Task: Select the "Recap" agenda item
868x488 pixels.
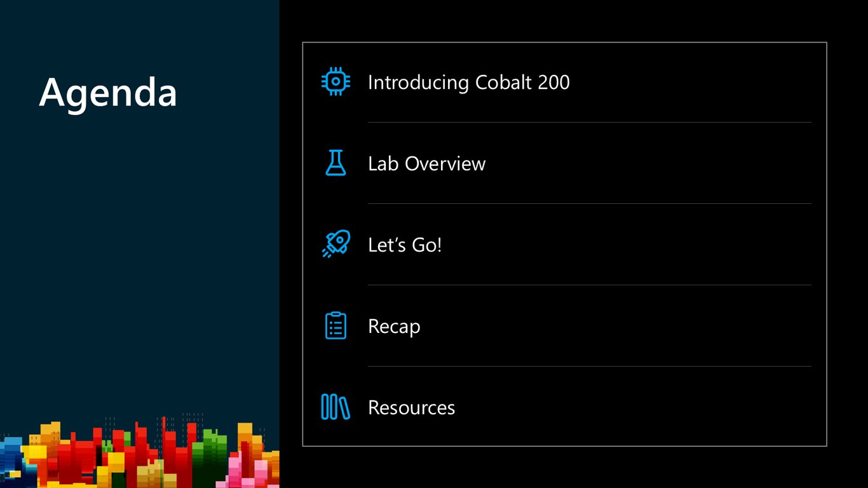Action: tap(394, 327)
